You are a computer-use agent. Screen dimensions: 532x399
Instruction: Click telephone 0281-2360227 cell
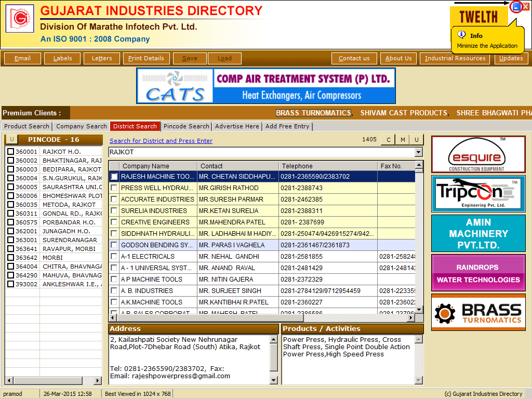(x=328, y=302)
